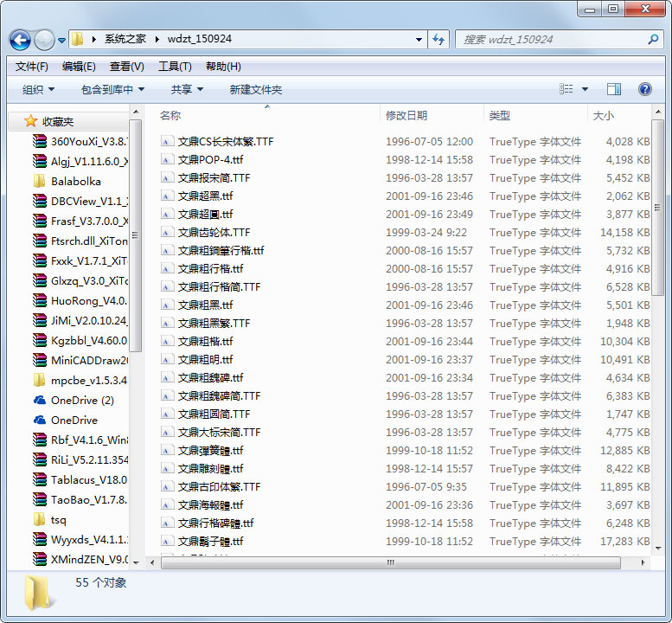This screenshot has width=672, height=623.
Task: Click the sidebar vertical scrollbar thumb
Action: (136, 235)
